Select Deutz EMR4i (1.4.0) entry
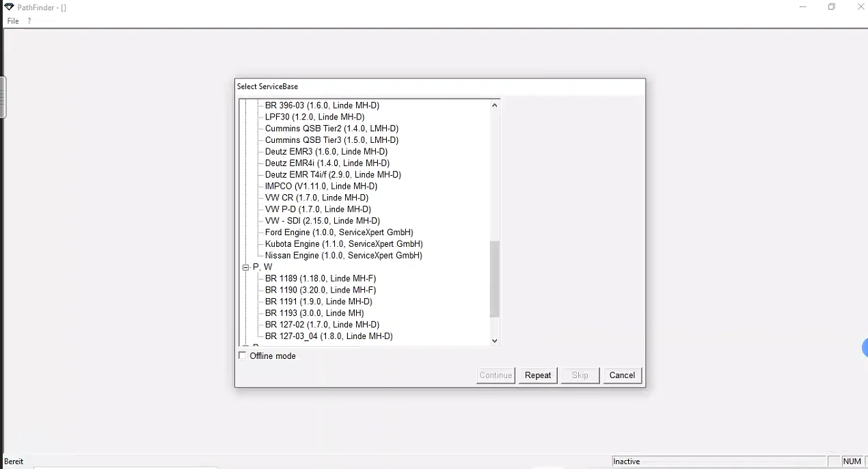The image size is (868, 469). tap(327, 163)
